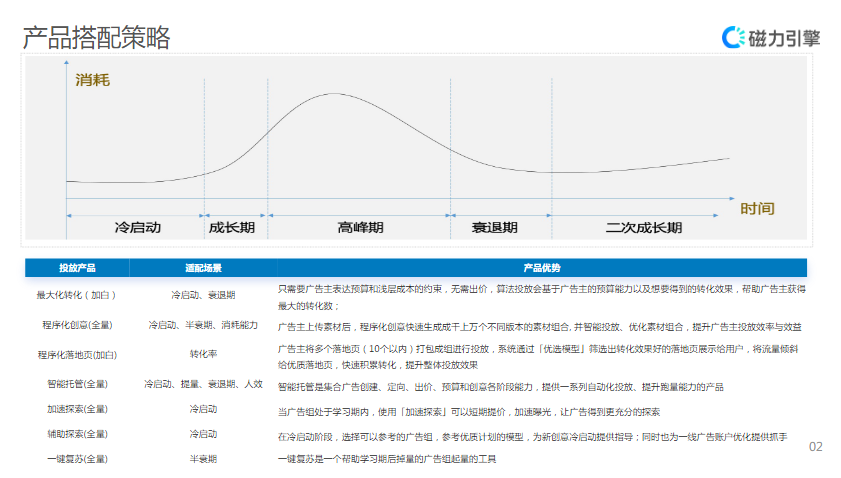Click the 磁力引擎 logo icon
The width and height of the screenshot is (841, 478).
click(733, 38)
